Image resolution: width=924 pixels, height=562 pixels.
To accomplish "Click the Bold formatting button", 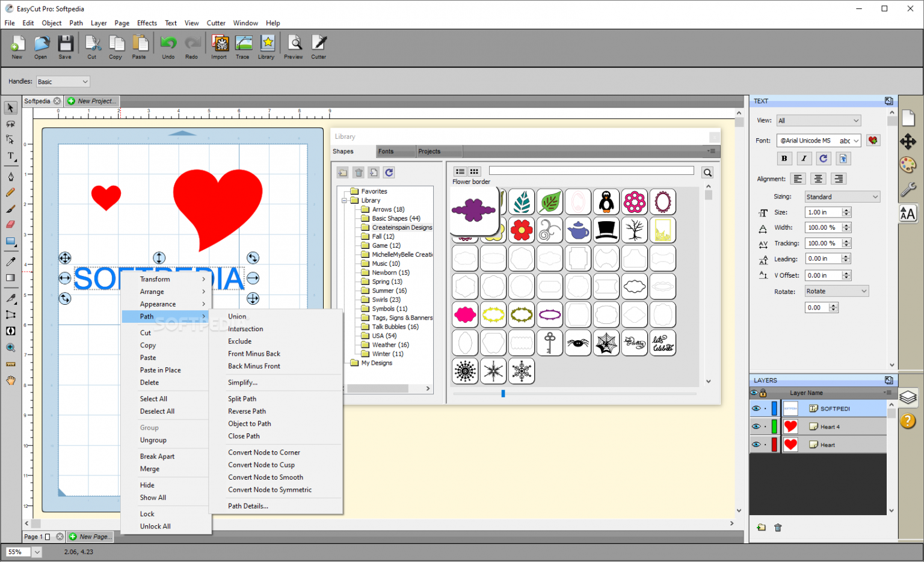I will pyautogui.click(x=784, y=159).
